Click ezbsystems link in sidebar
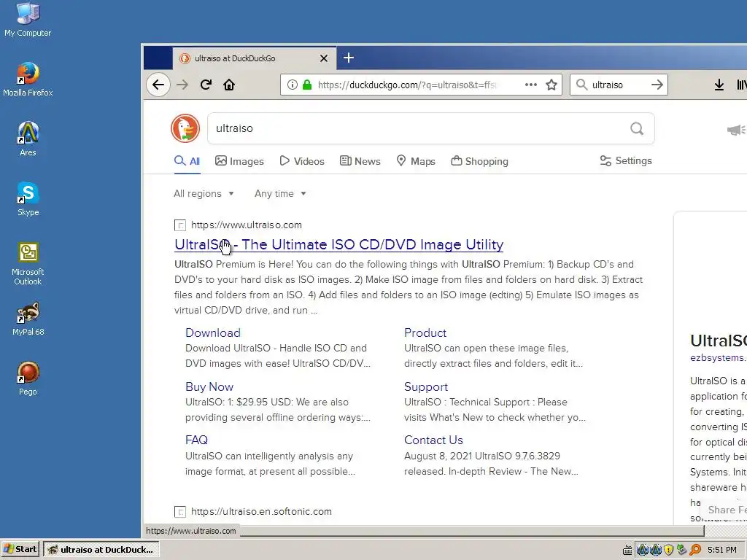The image size is (747, 560). 718,357
